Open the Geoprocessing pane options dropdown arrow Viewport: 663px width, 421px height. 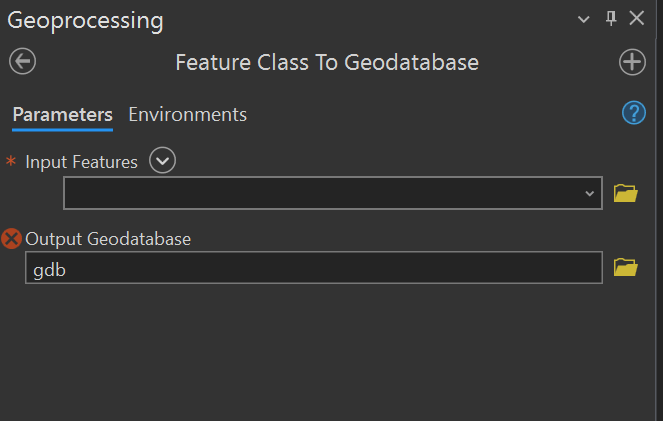(x=585, y=19)
